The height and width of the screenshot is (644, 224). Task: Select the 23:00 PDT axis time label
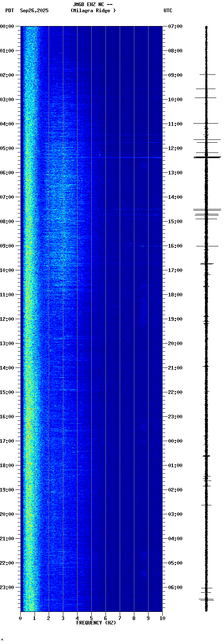pyautogui.click(x=7, y=587)
